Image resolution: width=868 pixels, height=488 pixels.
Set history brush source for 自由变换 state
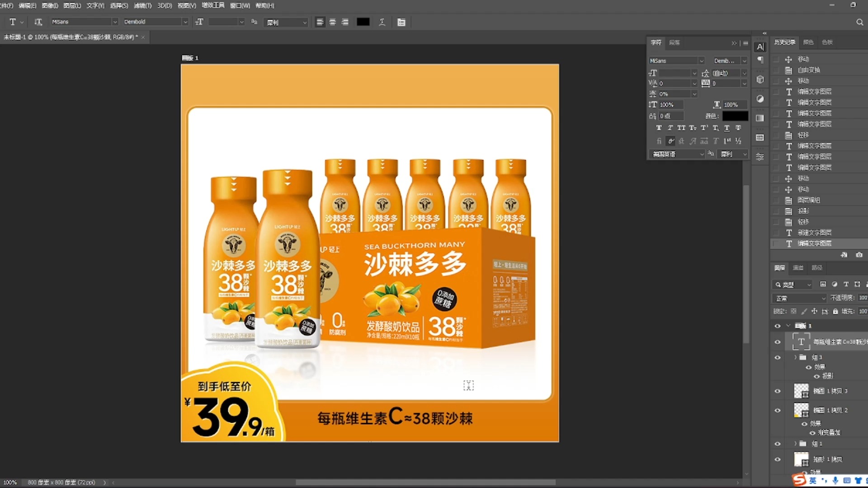[x=776, y=70]
